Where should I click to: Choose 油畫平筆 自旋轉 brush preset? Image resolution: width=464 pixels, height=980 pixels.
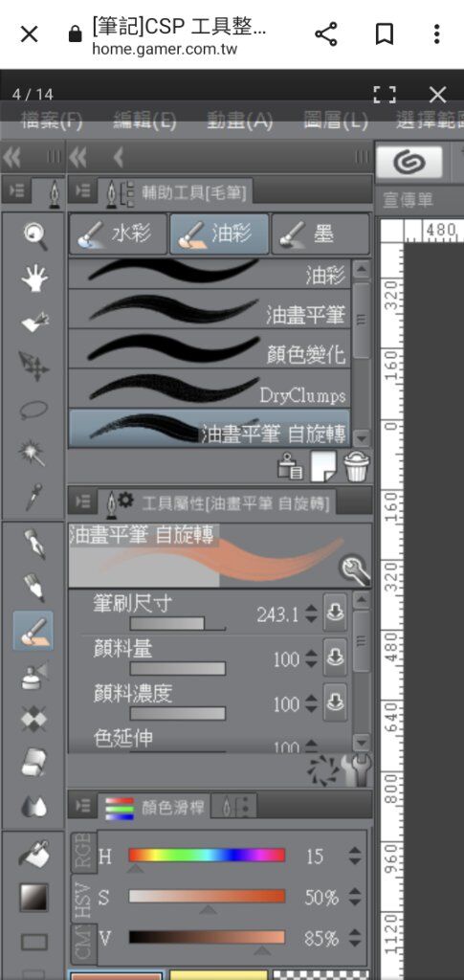coord(210,428)
